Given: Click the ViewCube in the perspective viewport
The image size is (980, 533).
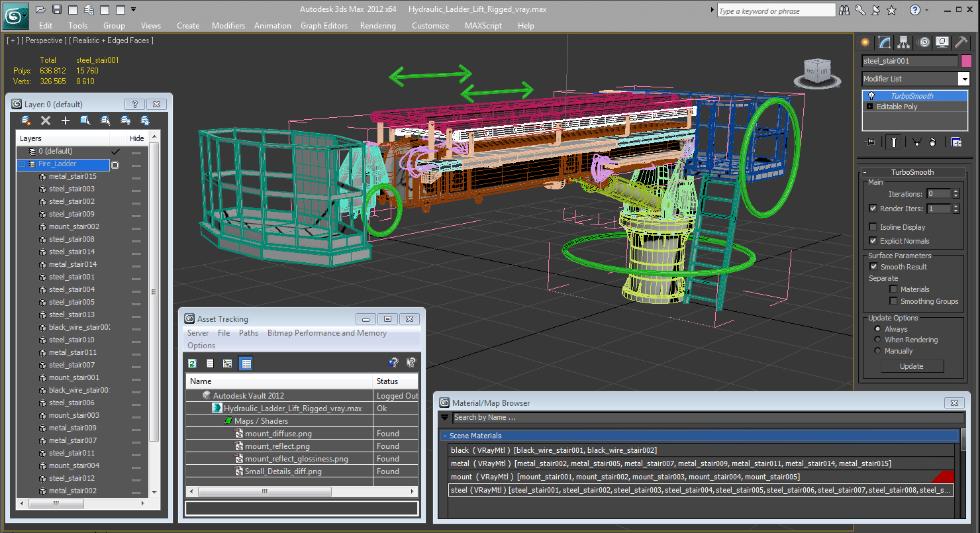Looking at the screenshot, I should (x=817, y=73).
